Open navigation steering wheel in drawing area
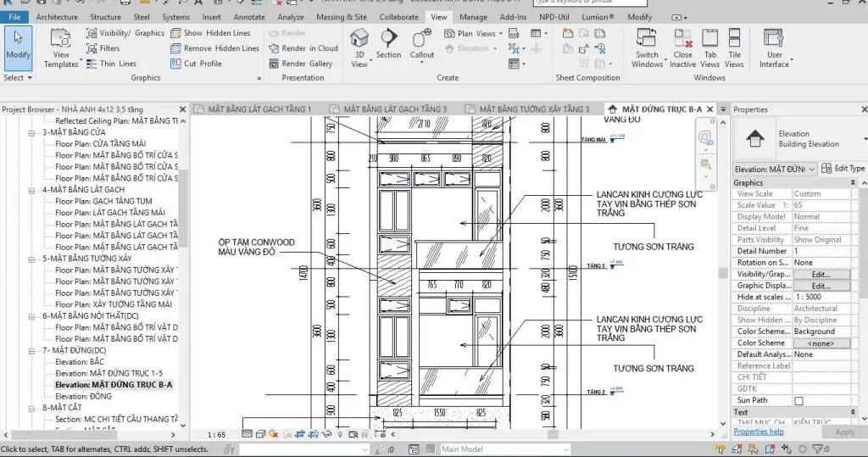The width and height of the screenshot is (868, 457). [704, 137]
